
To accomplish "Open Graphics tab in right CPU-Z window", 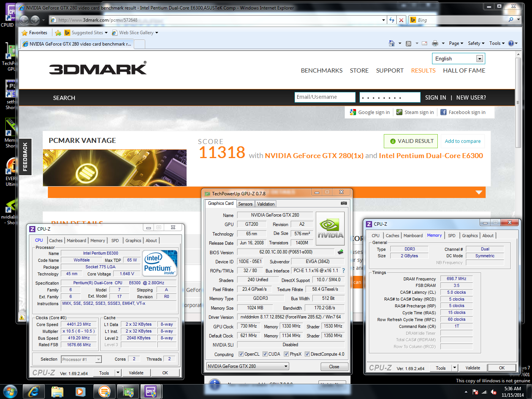I will (x=470, y=236).
